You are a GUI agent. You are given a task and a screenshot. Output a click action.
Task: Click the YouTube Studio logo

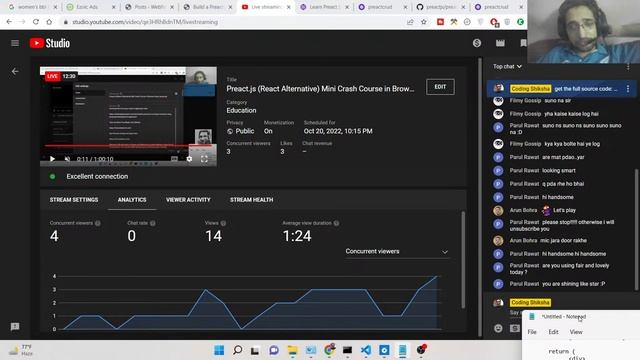(50, 43)
